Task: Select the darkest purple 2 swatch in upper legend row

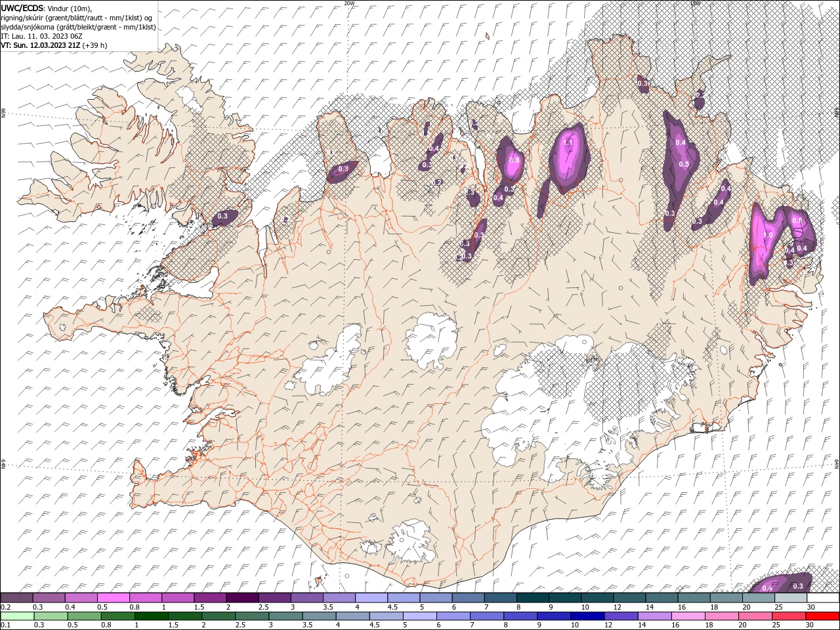Action: click(242, 598)
